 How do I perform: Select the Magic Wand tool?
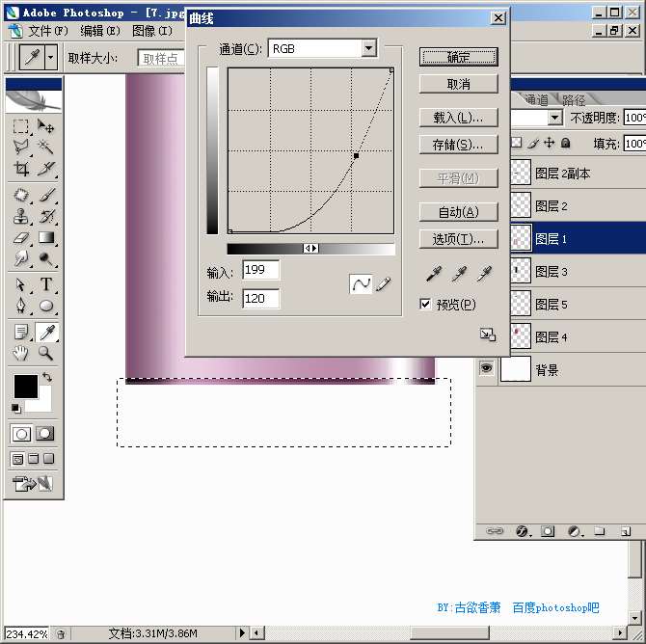pyautogui.click(x=45, y=147)
